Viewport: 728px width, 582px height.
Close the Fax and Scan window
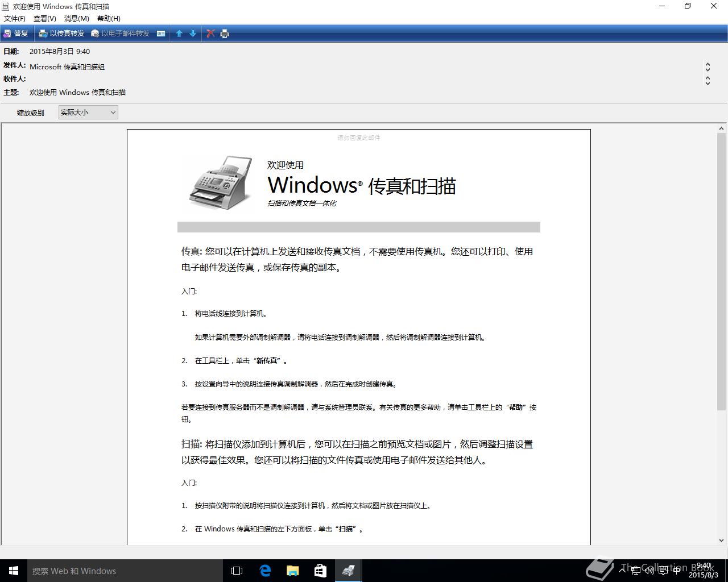tap(714, 6)
